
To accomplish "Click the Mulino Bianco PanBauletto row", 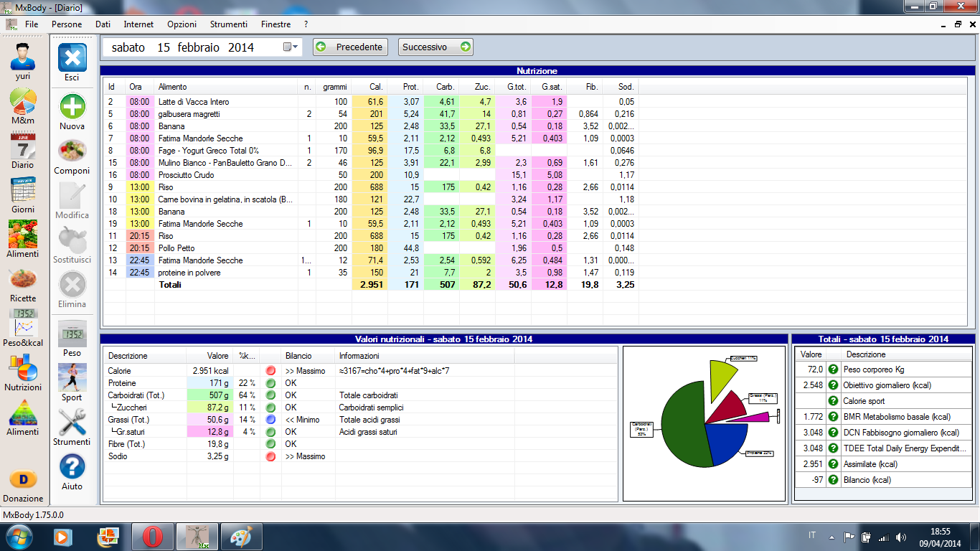I will [370, 163].
